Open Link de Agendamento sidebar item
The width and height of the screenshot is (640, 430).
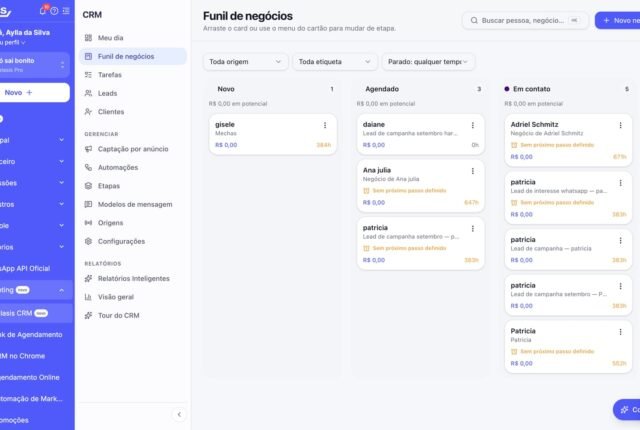[x=36, y=335]
